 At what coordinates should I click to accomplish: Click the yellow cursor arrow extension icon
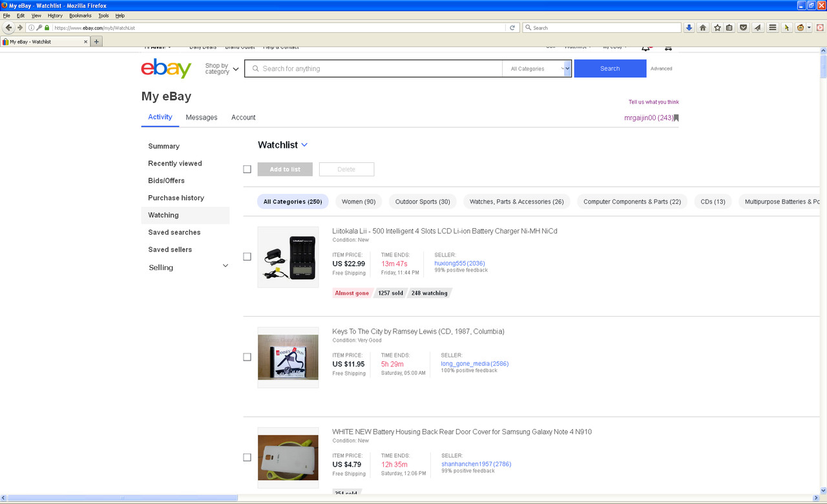(x=787, y=28)
